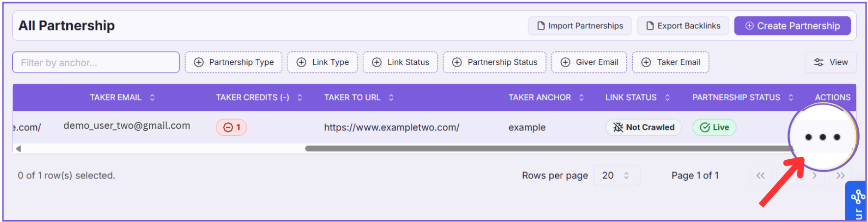The image size is (868, 222).
Task: Click the horizontal scrollbar left arrow
Action: tap(18, 148)
